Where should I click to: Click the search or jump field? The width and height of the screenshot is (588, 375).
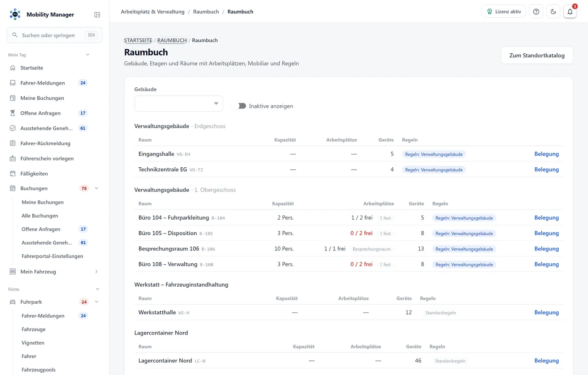tap(54, 35)
